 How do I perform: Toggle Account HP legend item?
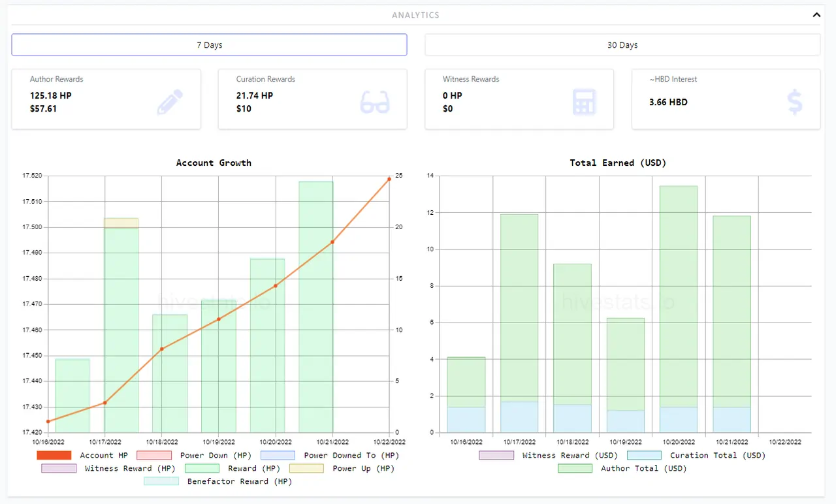[83, 455]
